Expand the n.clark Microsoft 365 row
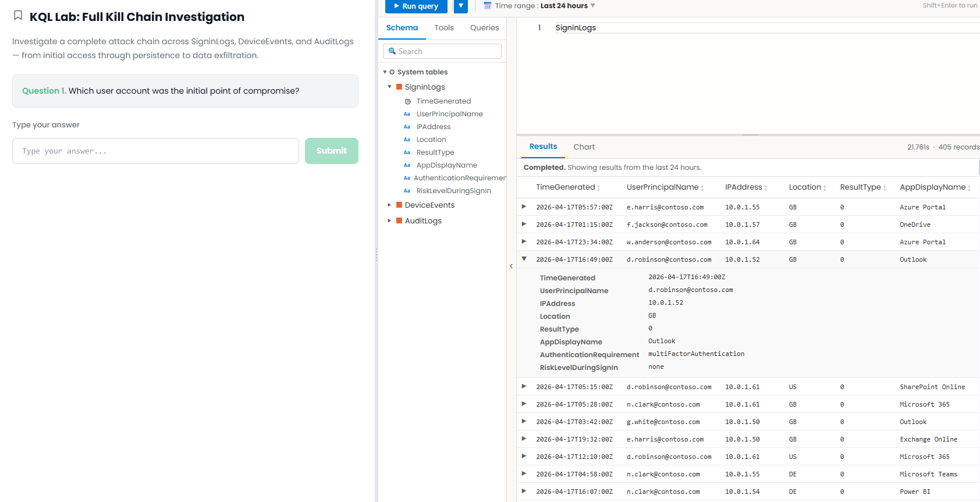The height and width of the screenshot is (502, 980). [x=524, y=404]
